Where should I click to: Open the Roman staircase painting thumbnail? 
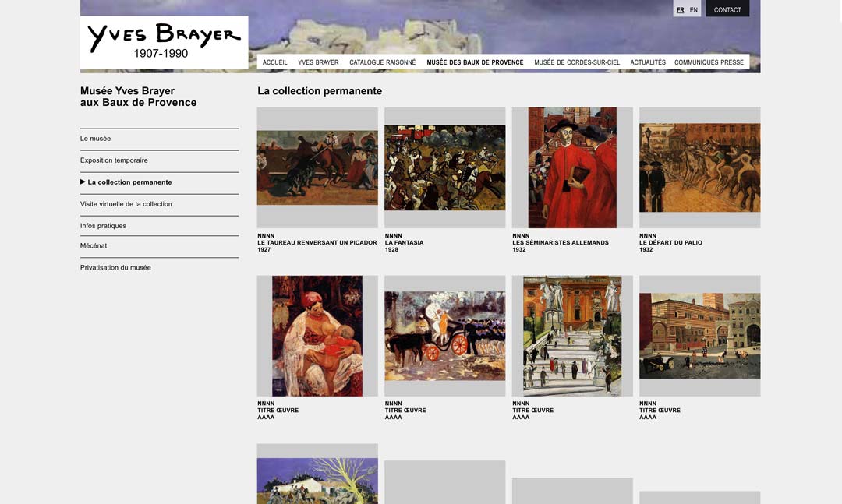(x=572, y=336)
